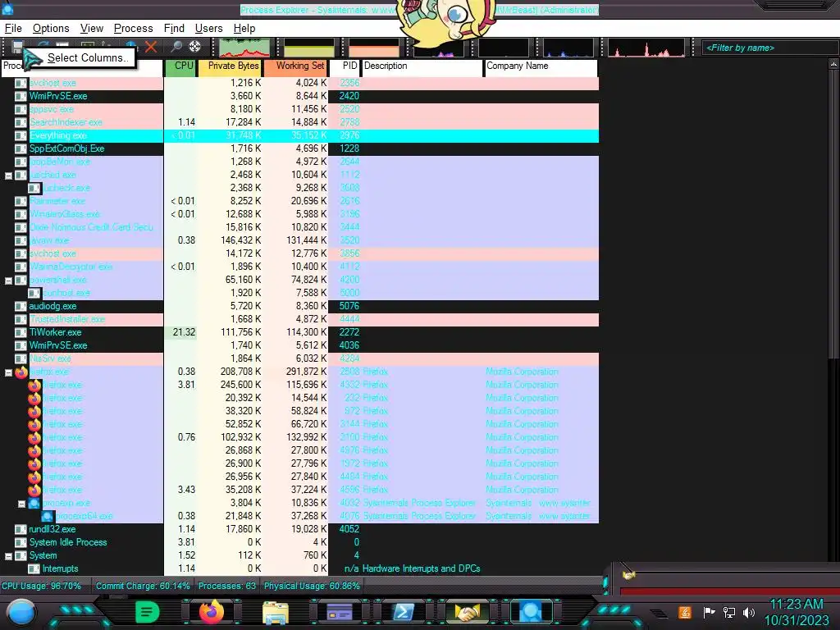Viewport: 840px width, 630px height.
Task: Click the 291,872 K working set value
Action: coord(306,372)
